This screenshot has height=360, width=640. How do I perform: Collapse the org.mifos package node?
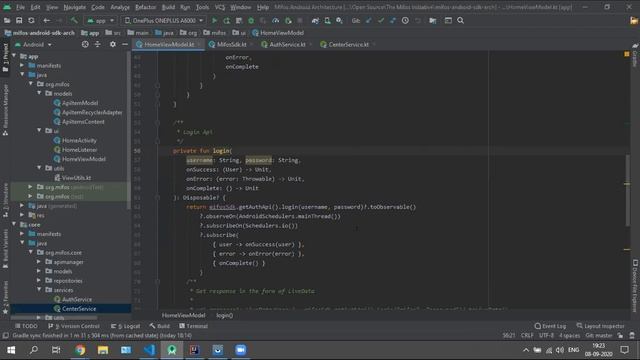click(31, 84)
